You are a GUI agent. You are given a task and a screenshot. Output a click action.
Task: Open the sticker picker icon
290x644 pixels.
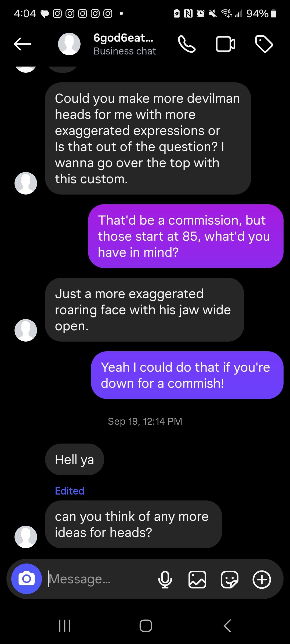click(x=229, y=579)
